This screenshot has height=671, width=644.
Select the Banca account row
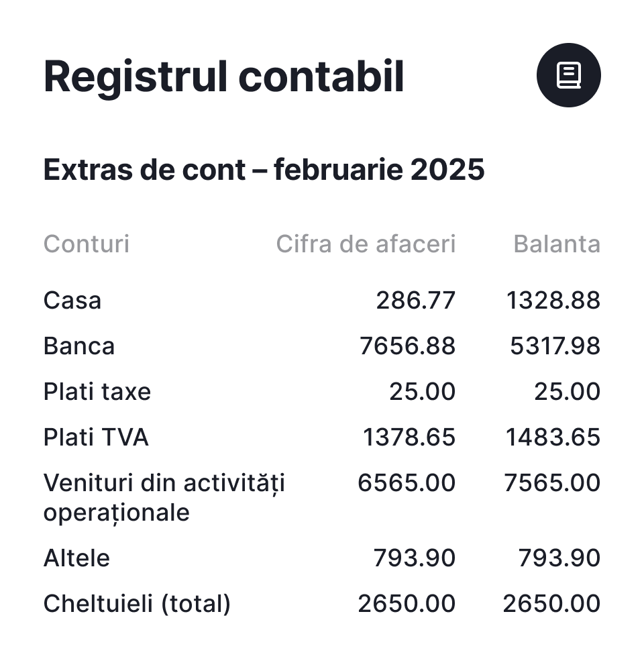79,346
